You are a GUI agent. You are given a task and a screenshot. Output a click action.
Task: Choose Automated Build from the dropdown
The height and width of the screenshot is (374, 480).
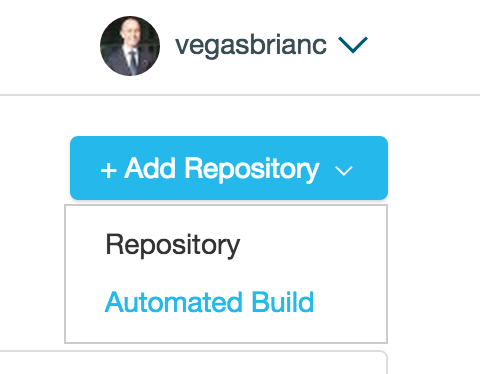pos(209,302)
